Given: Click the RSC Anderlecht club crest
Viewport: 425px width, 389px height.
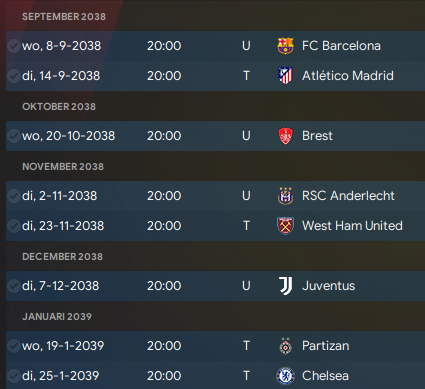Looking at the screenshot, I should [x=285, y=196].
